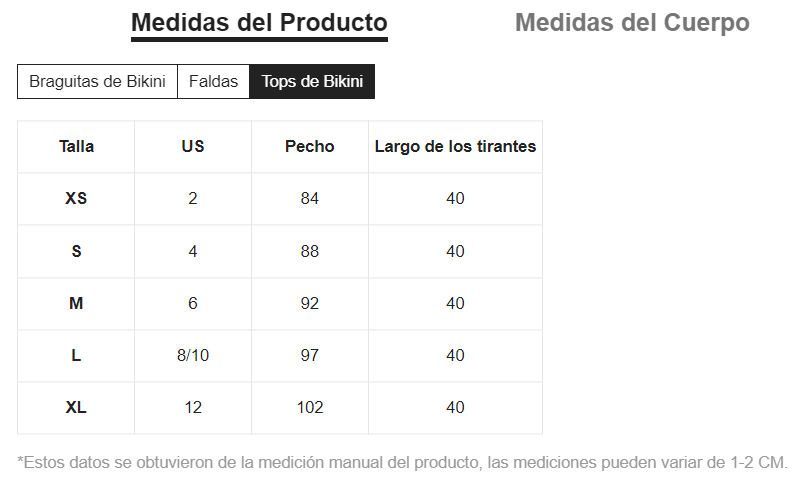Click the Pecho column header
Screen dimensions: 810x495
click(x=310, y=146)
